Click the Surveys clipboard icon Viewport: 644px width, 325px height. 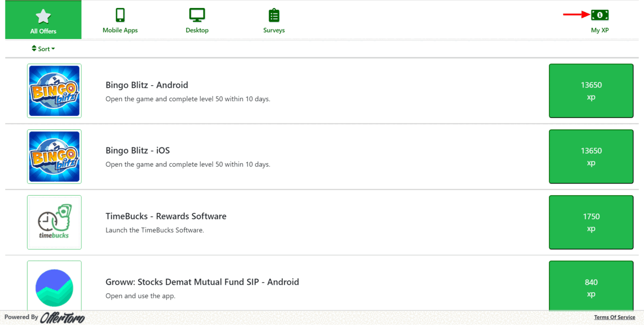point(274,15)
